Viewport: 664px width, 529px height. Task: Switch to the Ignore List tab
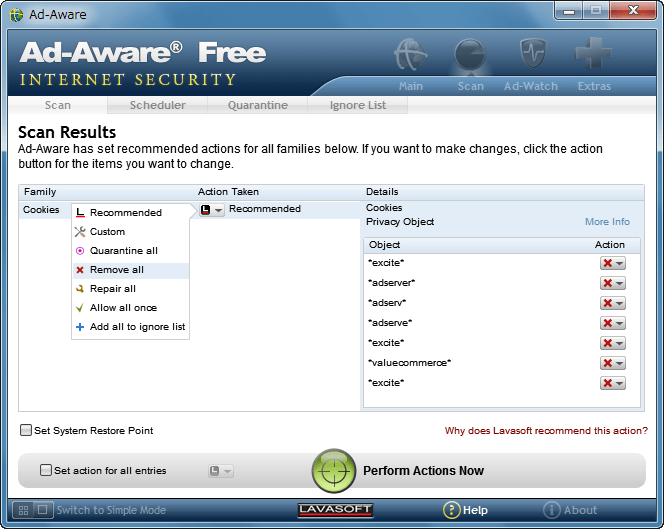pyautogui.click(x=357, y=105)
